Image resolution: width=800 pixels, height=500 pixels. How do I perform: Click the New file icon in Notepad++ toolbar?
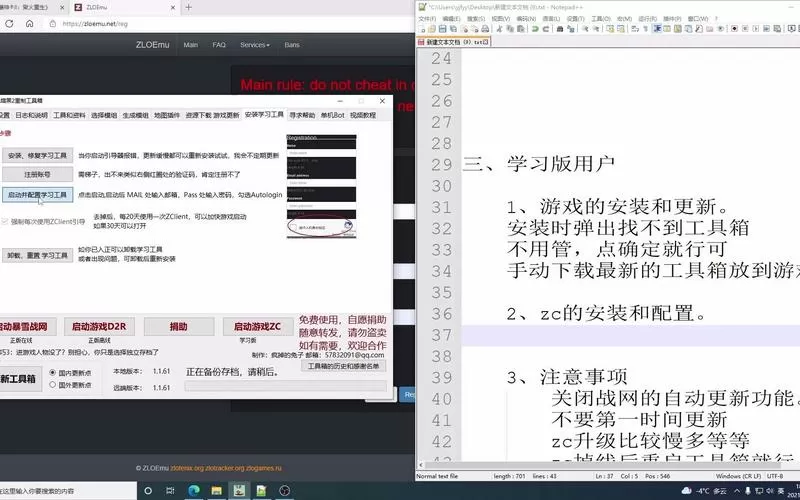[x=422, y=29]
